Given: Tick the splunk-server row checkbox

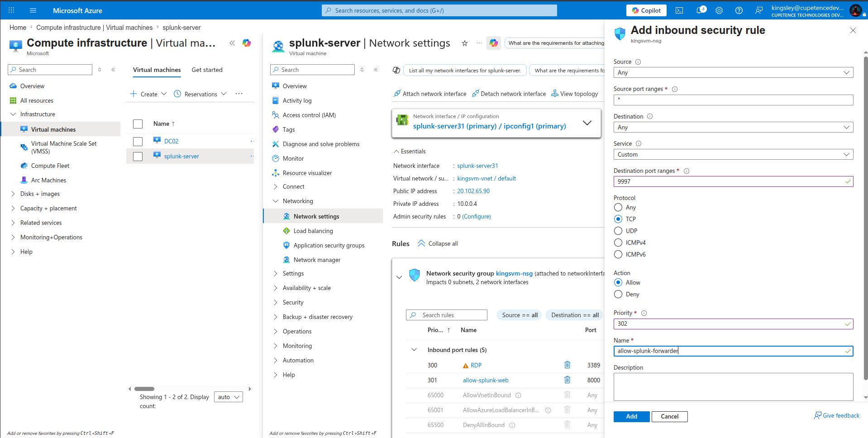Looking at the screenshot, I should coord(138,156).
